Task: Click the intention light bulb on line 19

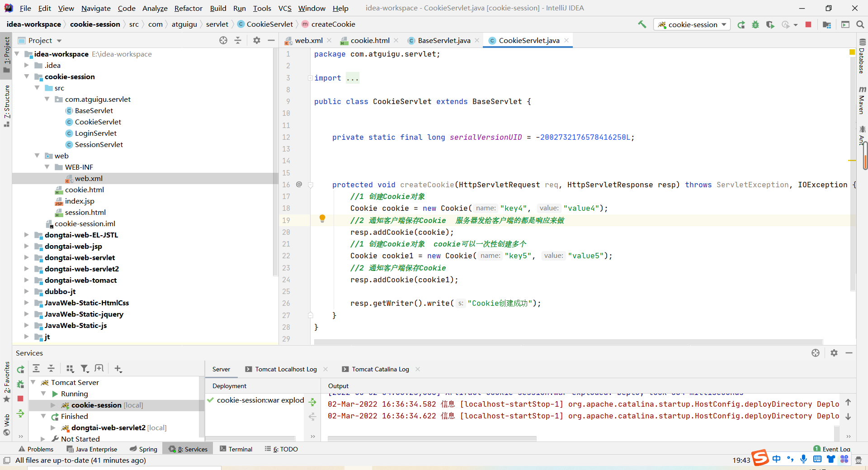Action: tap(322, 219)
